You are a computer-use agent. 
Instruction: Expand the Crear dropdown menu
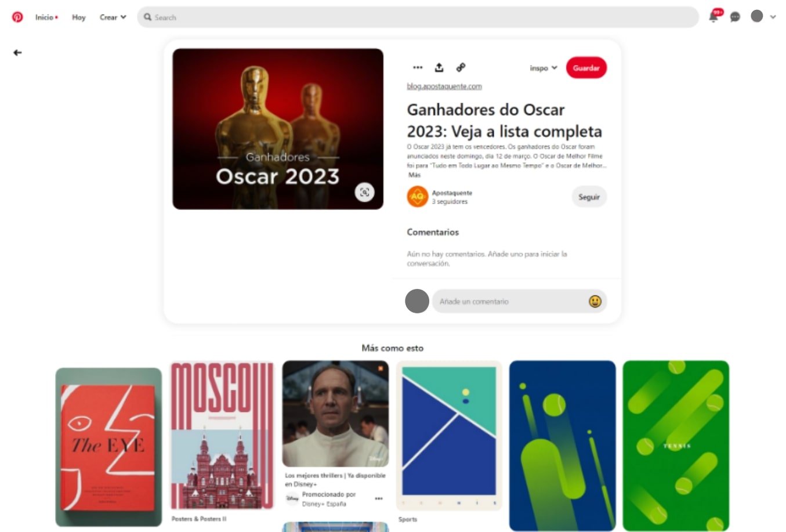pyautogui.click(x=113, y=17)
